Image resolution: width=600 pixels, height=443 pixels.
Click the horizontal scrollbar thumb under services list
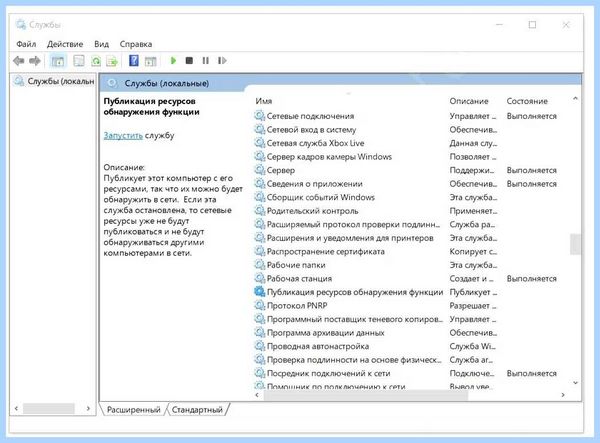pos(365,395)
